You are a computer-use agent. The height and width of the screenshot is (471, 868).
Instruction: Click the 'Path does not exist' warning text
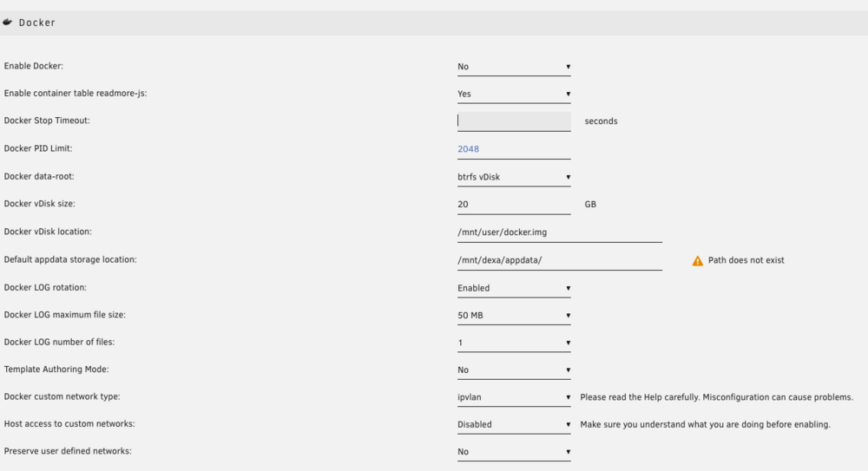click(746, 260)
